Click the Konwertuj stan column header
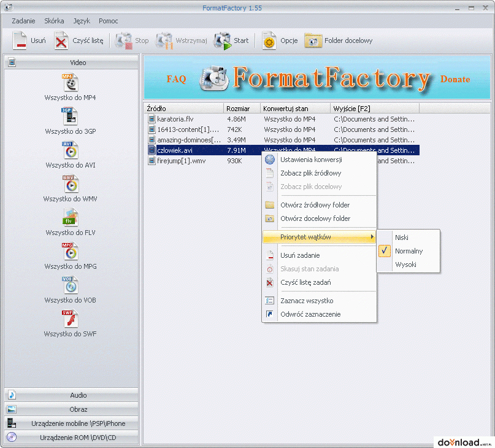Screen dimensions: 495x448 click(x=295, y=109)
